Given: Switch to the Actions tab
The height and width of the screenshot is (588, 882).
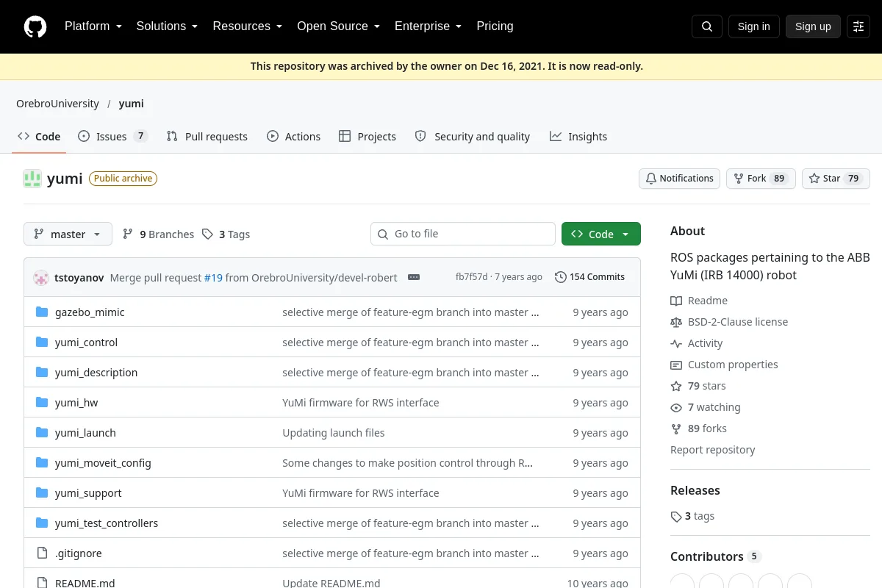Looking at the screenshot, I should tap(293, 137).
